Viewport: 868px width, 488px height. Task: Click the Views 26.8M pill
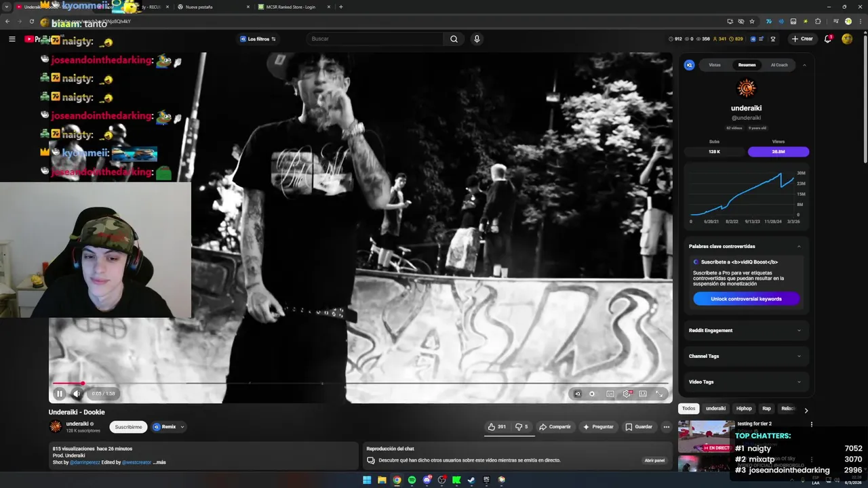point(778,152)
